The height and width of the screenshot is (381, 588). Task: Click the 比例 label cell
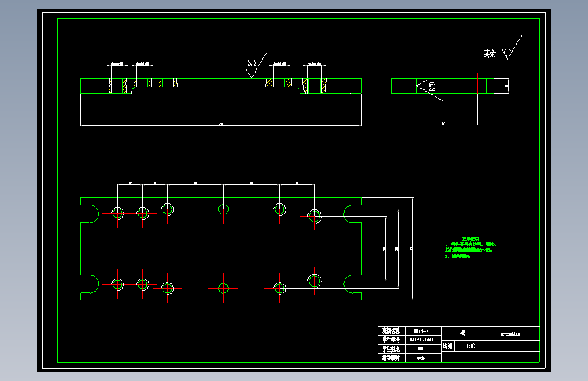point(448,346)
